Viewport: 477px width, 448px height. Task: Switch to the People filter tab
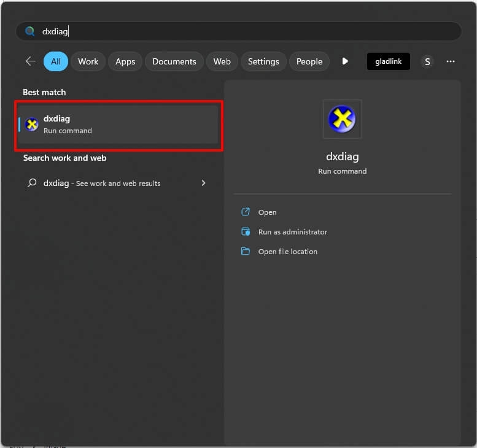point(309,61)
